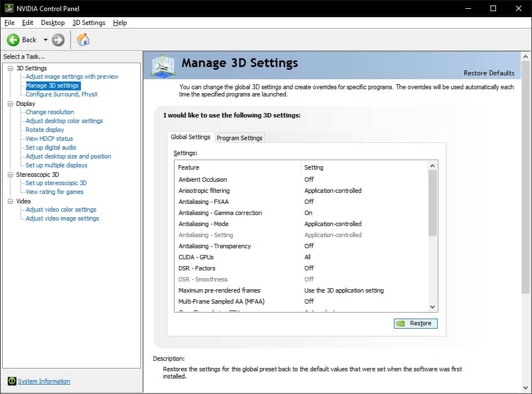Viewport: 532px width, 394px height.
Task: Click the settings list scroll-up arrow
Action: 432,166
